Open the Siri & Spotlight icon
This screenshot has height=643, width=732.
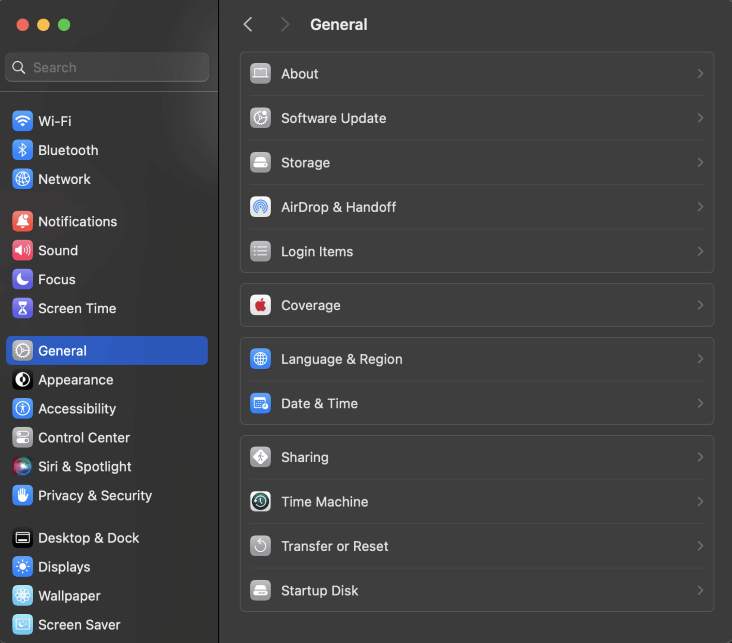click(22, 467)
